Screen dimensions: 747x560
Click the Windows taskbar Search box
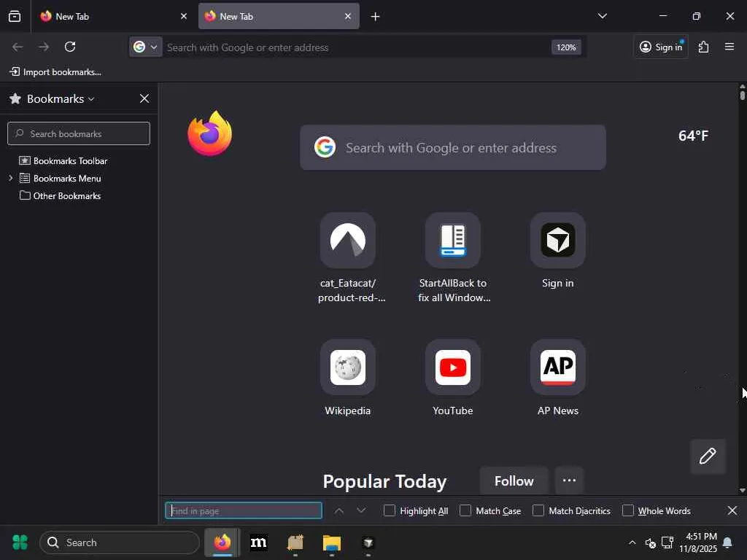(119, 542)
